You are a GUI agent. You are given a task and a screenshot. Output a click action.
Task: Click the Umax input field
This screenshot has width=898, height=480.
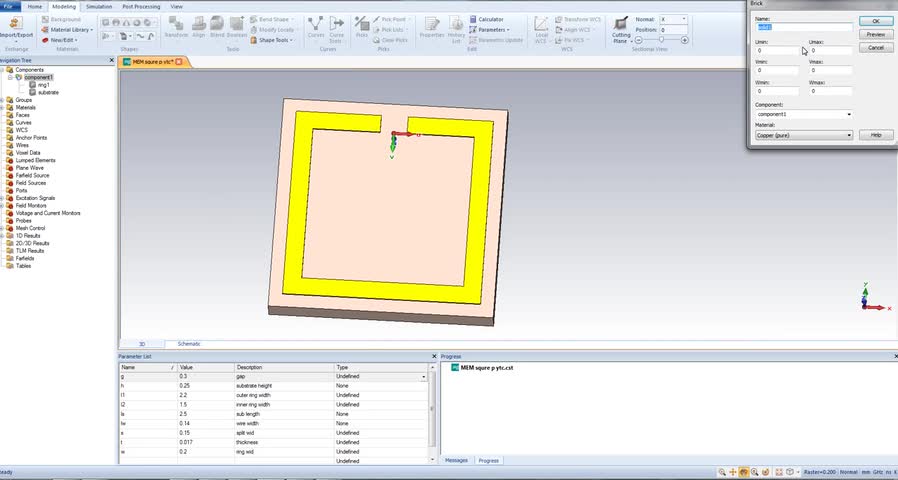(831, 50)
